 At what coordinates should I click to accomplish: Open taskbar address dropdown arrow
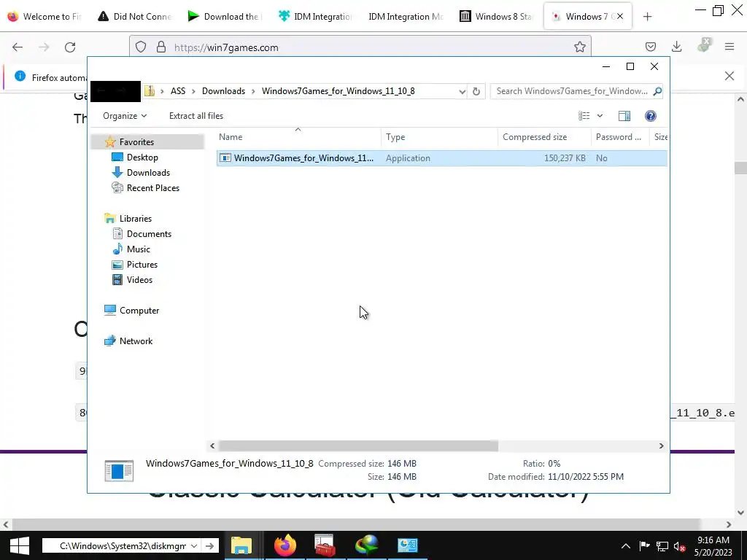[194, 546]
